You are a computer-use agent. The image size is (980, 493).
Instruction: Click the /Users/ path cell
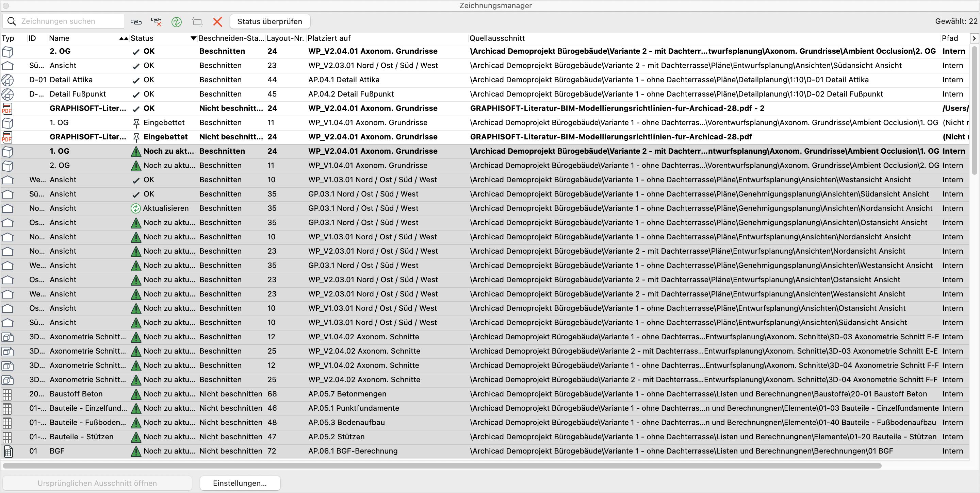click(955, 108)
